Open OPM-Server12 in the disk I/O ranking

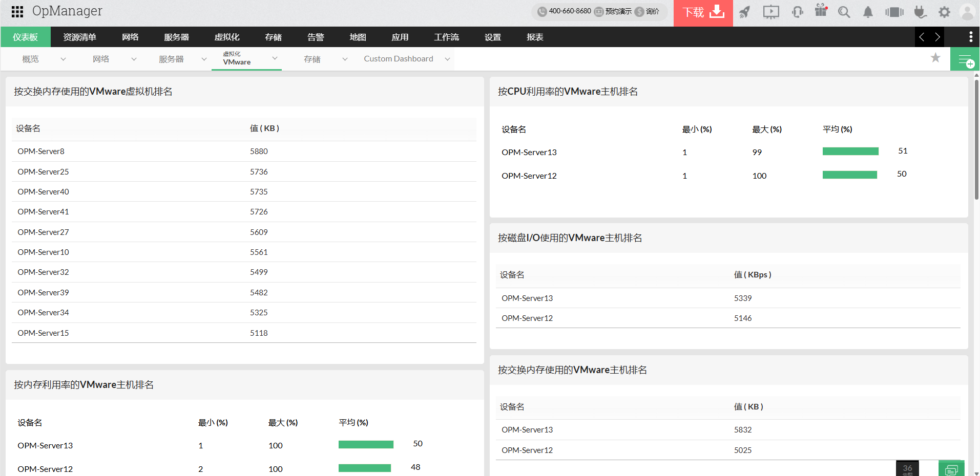(527, 318)
